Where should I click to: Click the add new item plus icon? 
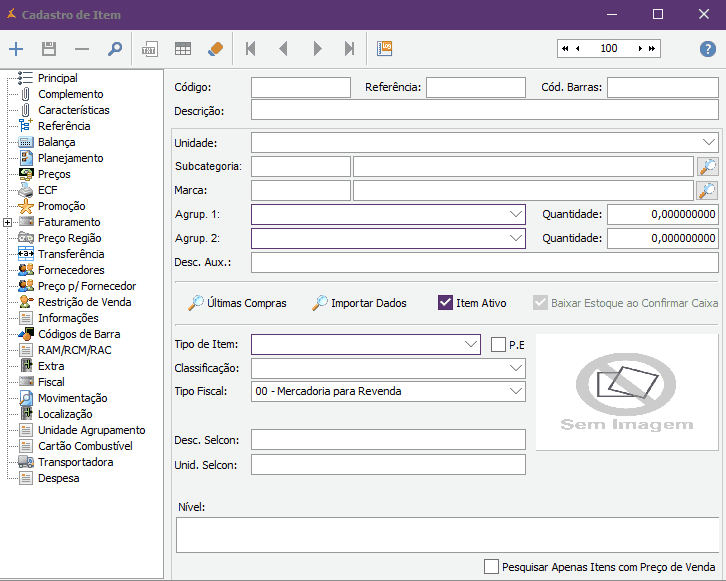pyautogui.click(x=16, y=49)
